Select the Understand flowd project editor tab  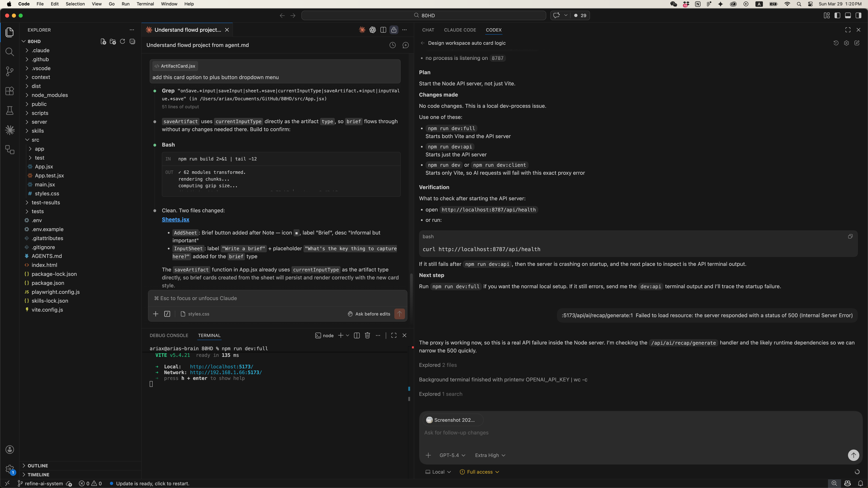pos(187,30)
